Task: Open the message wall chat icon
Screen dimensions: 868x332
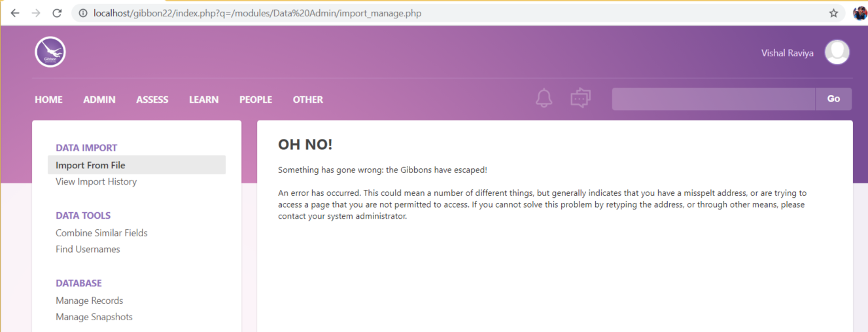Action: pyautogui.click(x=580, y=98)
